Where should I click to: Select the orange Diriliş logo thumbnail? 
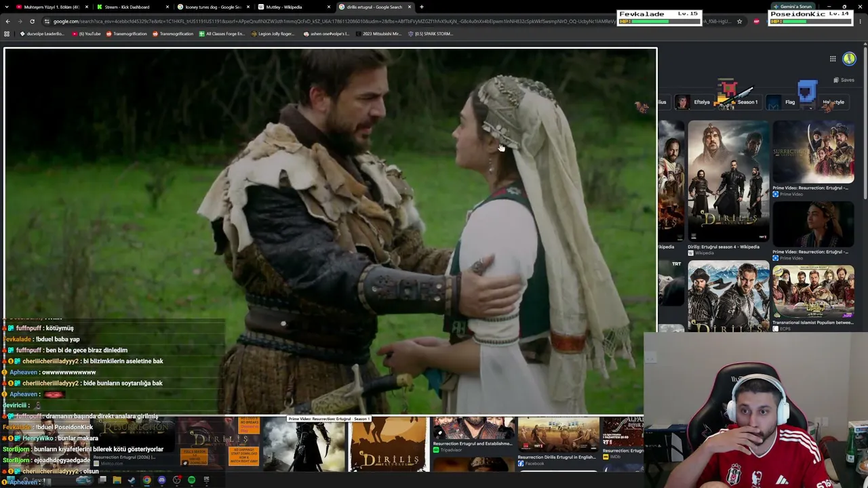point(389,444)
